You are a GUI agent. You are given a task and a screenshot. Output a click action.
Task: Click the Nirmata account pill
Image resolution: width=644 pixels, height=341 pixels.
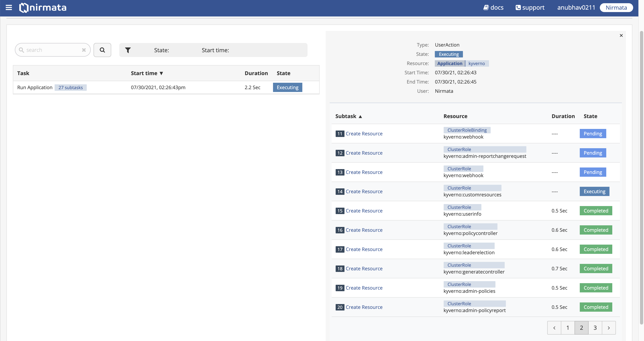[616, 7]
